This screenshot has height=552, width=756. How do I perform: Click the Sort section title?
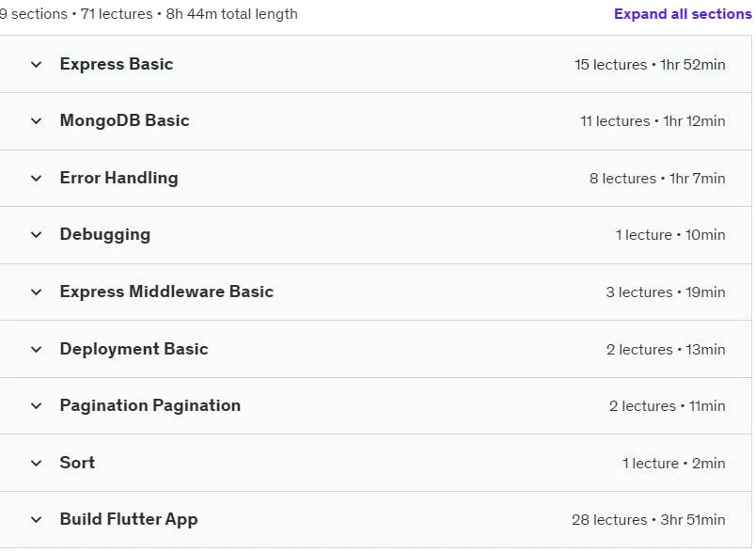(77, 463)
